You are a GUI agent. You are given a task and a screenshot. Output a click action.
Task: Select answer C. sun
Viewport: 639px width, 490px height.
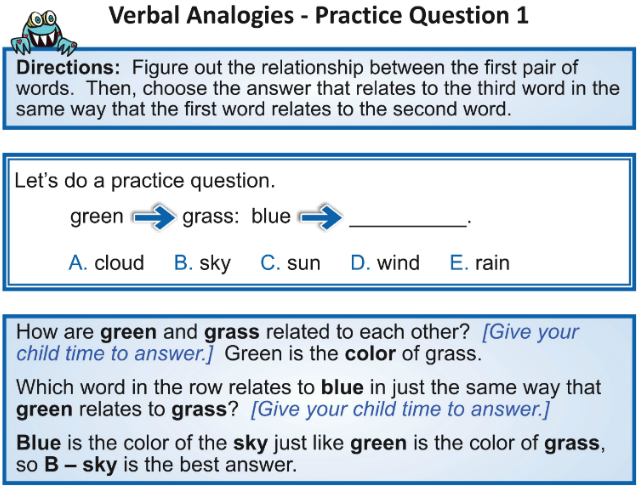(x=291, y=263)
